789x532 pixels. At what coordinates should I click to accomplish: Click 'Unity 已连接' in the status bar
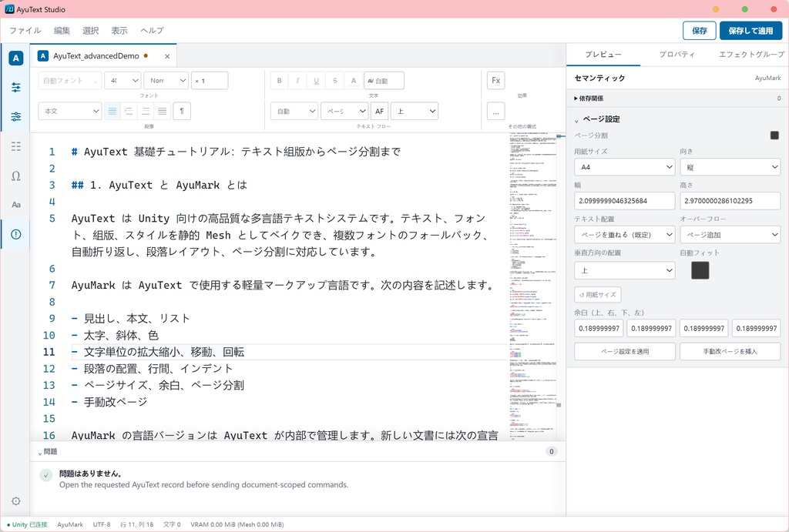pos(27,524)
